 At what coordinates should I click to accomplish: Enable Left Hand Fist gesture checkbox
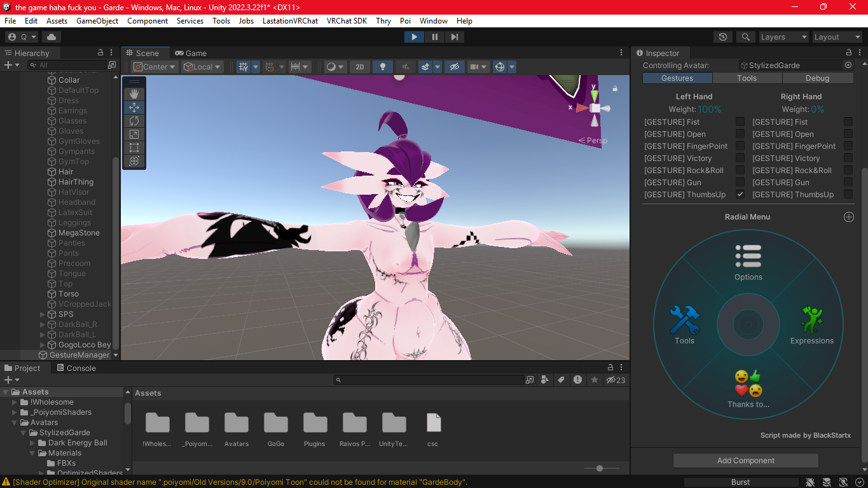tap(740, 122)
